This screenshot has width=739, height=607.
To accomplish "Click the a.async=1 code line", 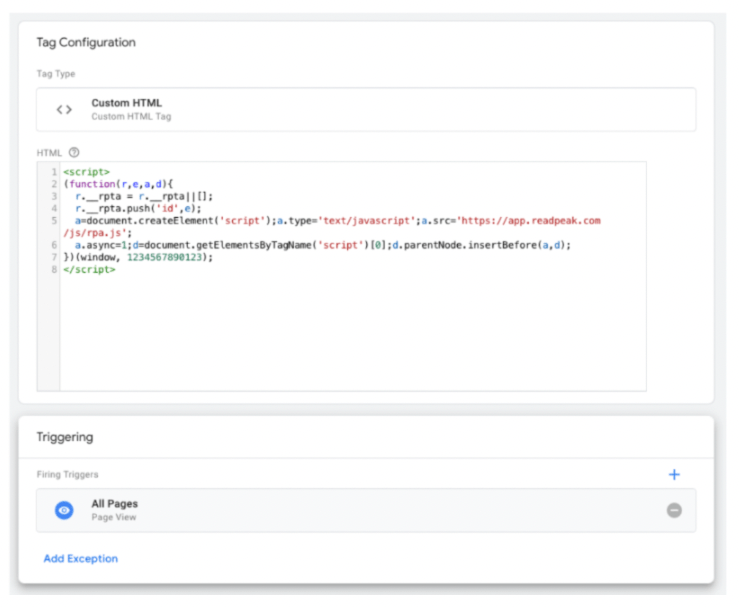I will [323, 245].
